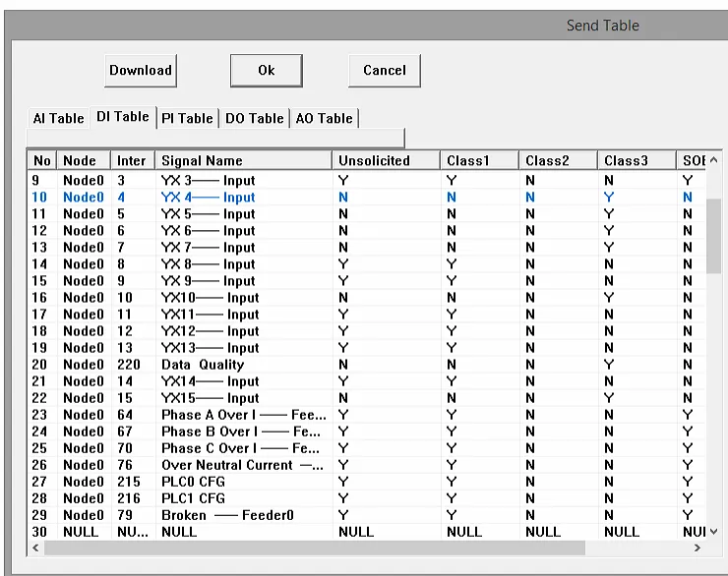The height and width of the screenshot is (576, 728).
Task: Select signal 'YX15—— Input'
Action: tap(210, 398)
